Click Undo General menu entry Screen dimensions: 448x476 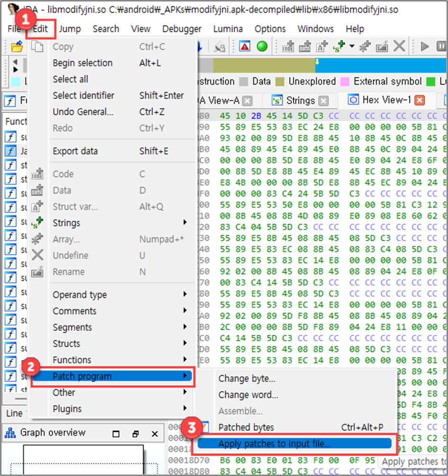pyautogui.click(x=112, y=112)
